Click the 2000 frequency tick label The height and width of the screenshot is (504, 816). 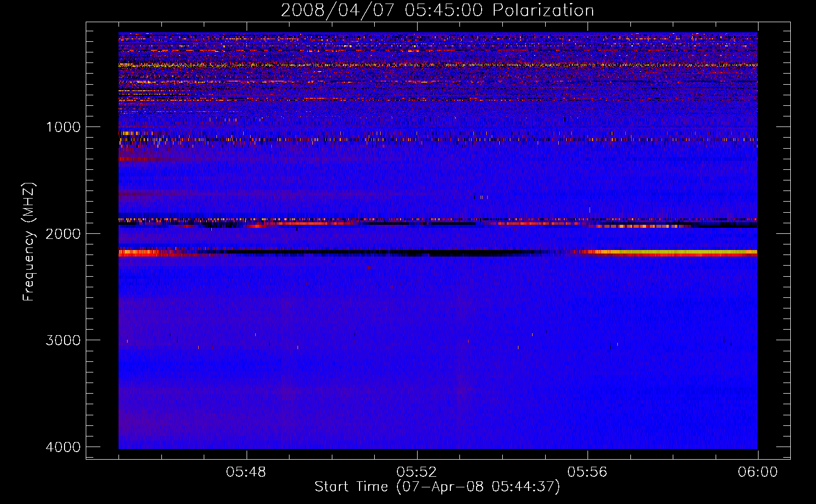coord(63,234)
